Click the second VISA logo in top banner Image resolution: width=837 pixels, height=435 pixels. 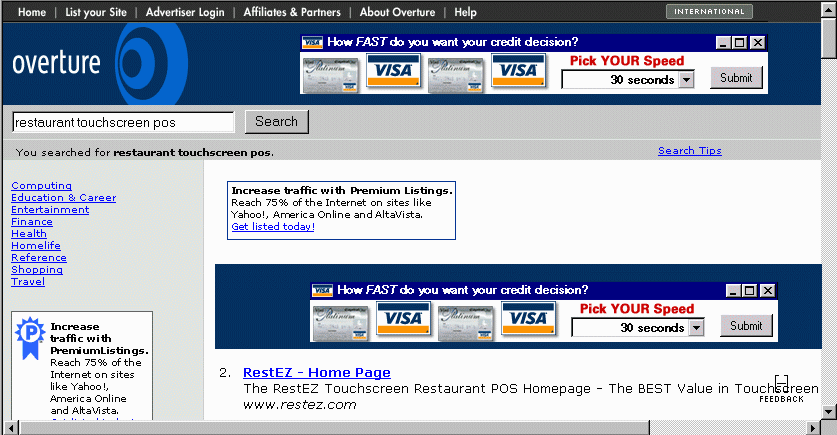518,71
